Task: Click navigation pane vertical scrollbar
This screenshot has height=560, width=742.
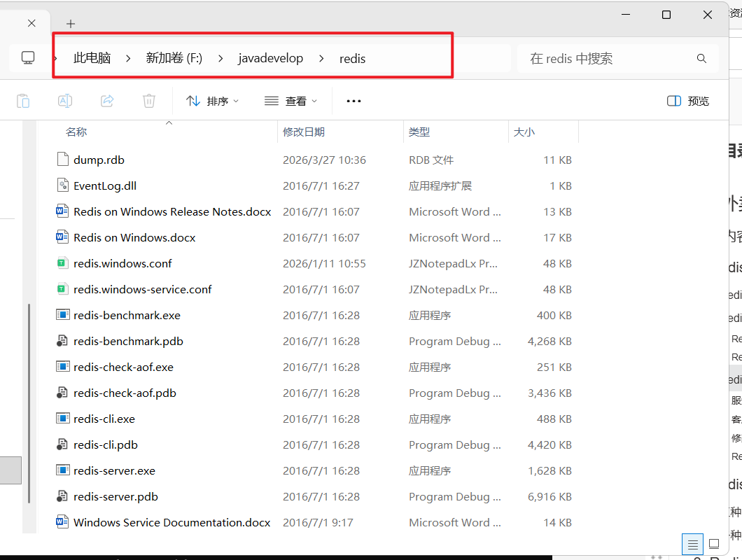Action: coord(29,403)
